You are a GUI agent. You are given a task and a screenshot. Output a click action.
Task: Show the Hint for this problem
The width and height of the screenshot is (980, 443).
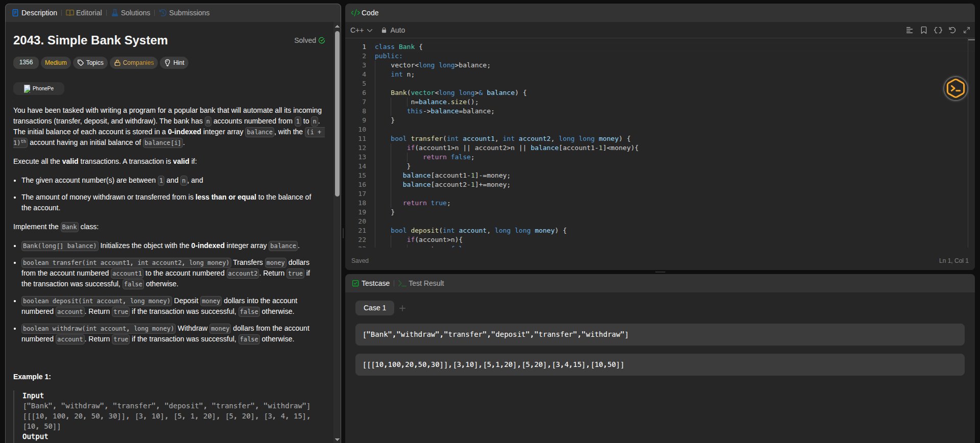[174, 63]
